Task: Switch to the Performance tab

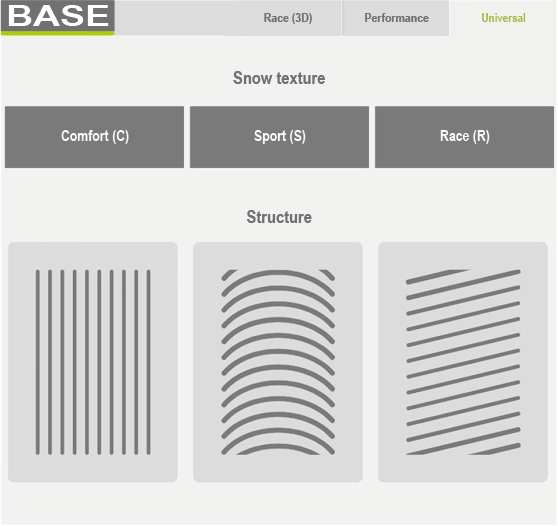Action: coord(396,18)
